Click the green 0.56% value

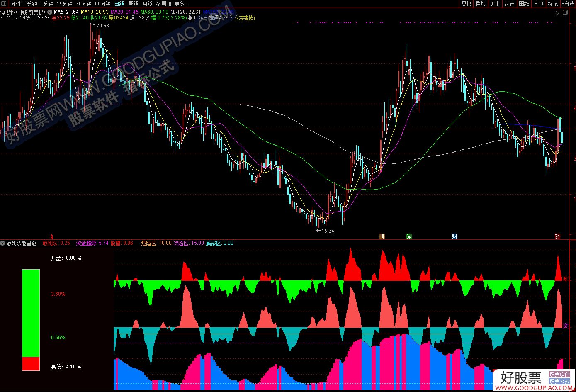[x=58, y=338]
